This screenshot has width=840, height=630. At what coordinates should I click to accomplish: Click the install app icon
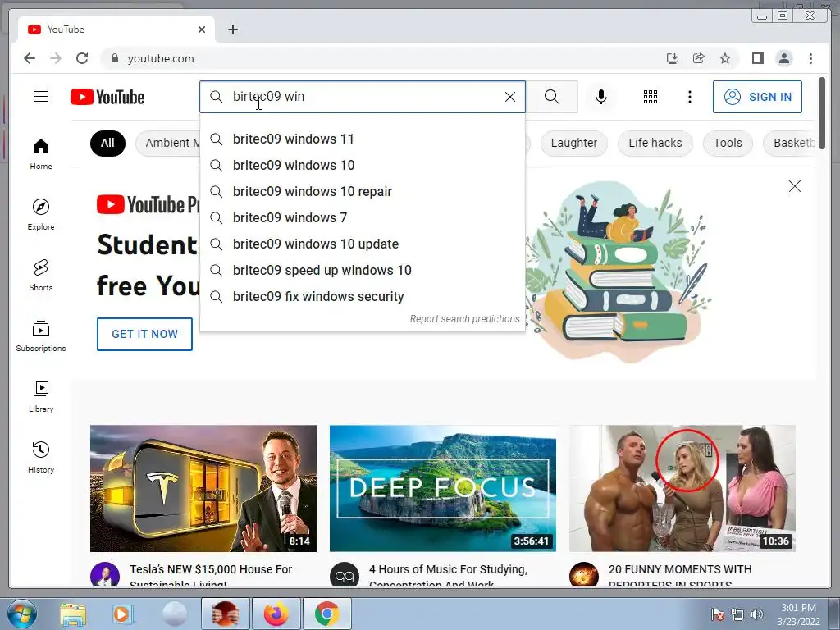click(x=673, y=58)
